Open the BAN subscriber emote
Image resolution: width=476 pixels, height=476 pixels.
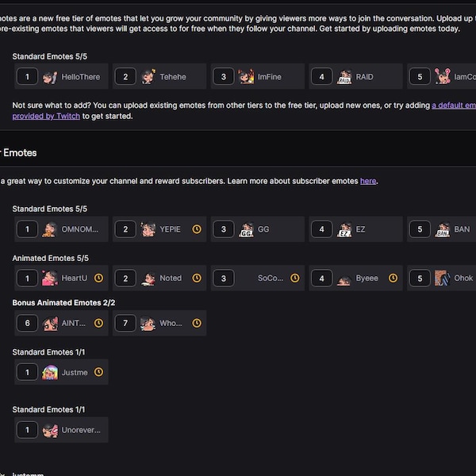(442, 229)
